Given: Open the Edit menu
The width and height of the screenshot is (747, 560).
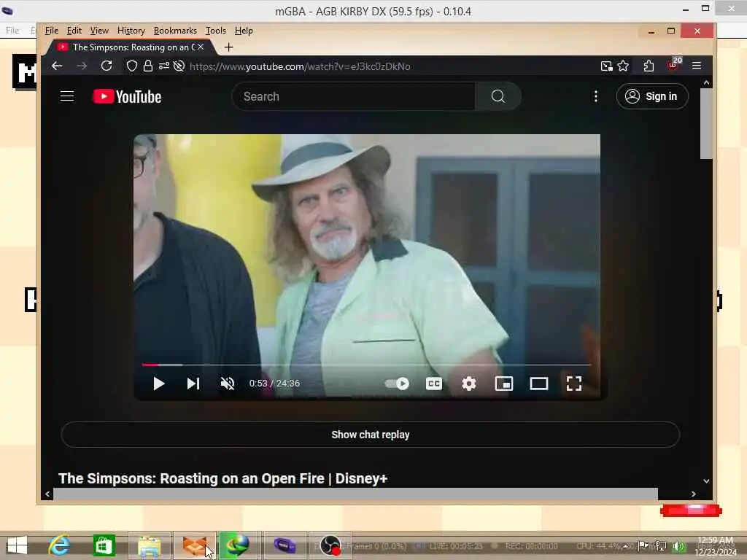Looking at the screenshot, I should tap(74, 31).
